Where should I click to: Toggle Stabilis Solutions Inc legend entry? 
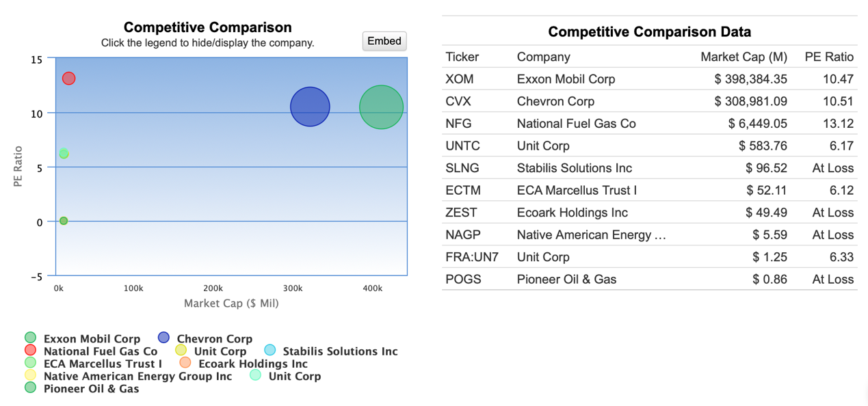pyautogui.click(x=330, y=351)
